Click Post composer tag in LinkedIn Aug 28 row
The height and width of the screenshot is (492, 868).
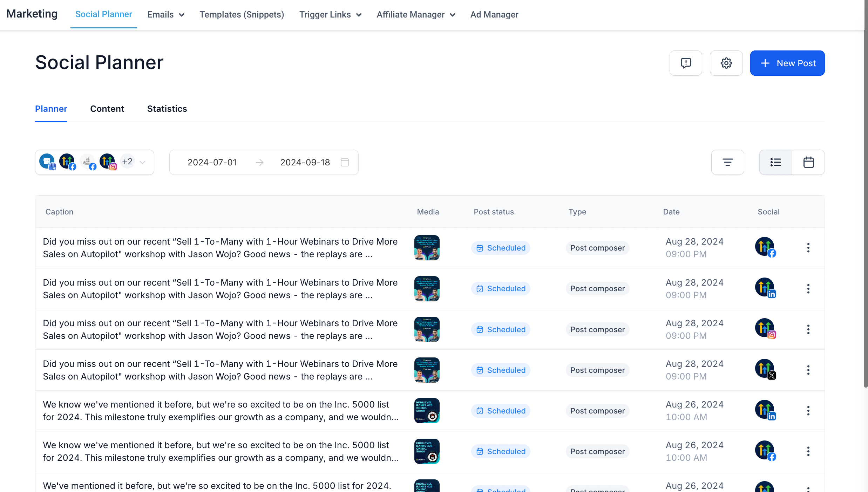598,289
